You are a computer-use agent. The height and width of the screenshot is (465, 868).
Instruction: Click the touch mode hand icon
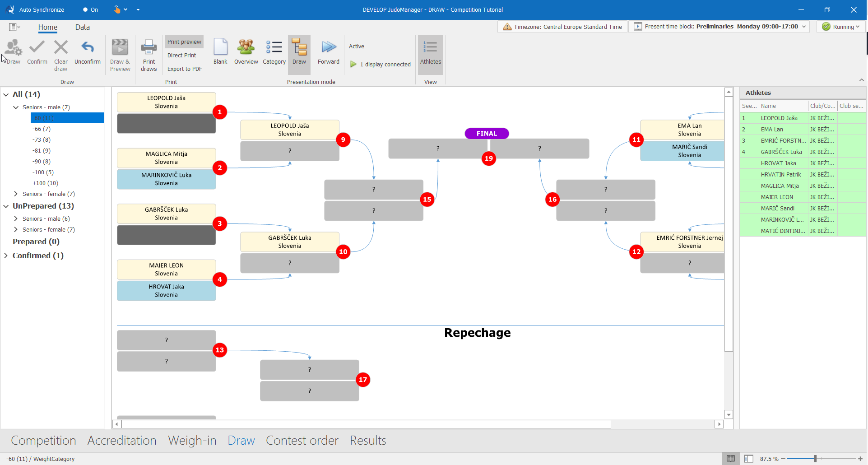117,9
